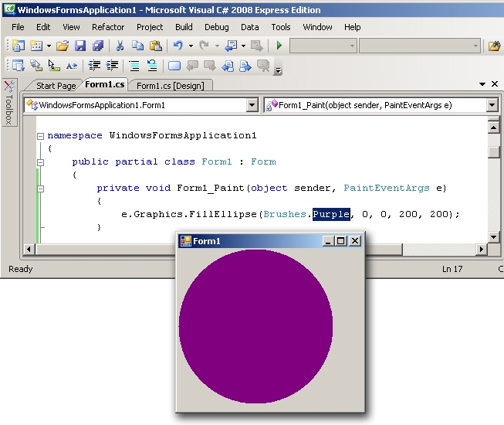The image size is (504, 425).
Task: Click the Ln 17 status bar indicator
Action: point(452,269)
